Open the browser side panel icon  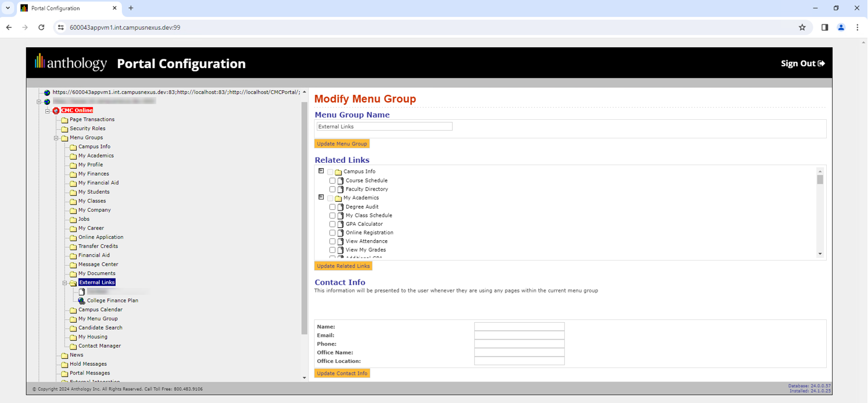[x=824, y=27]
